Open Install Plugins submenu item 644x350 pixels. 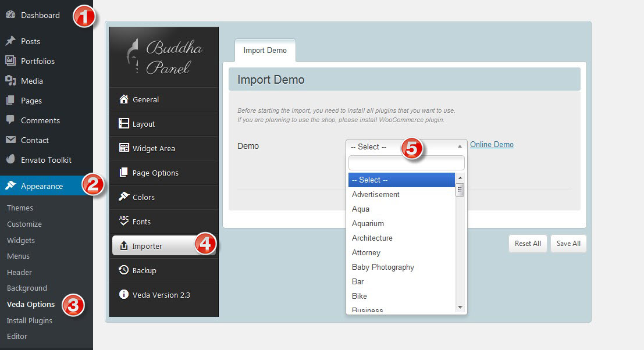pos(30,320)
